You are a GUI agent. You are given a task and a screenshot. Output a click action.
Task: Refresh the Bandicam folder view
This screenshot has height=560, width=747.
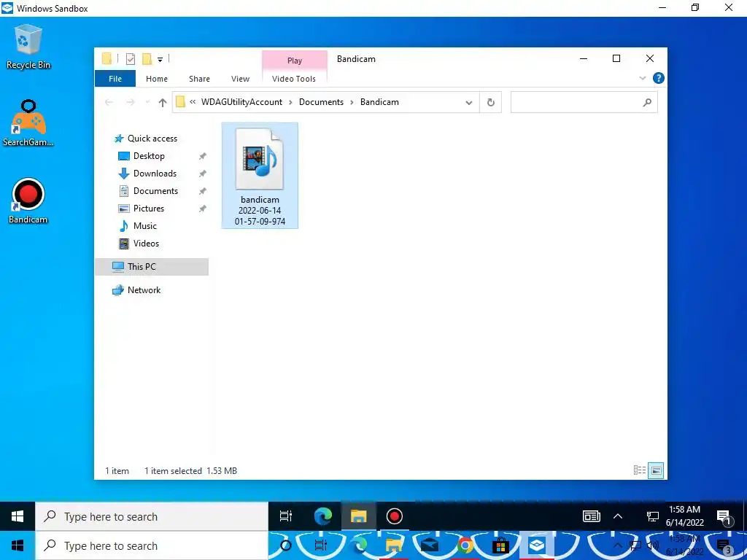point(491,102)
